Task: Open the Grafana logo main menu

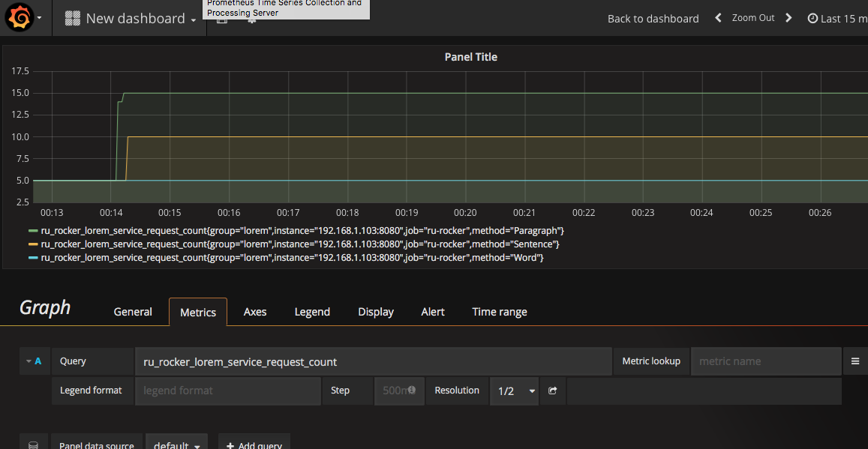Action: (x=23, y=18)
